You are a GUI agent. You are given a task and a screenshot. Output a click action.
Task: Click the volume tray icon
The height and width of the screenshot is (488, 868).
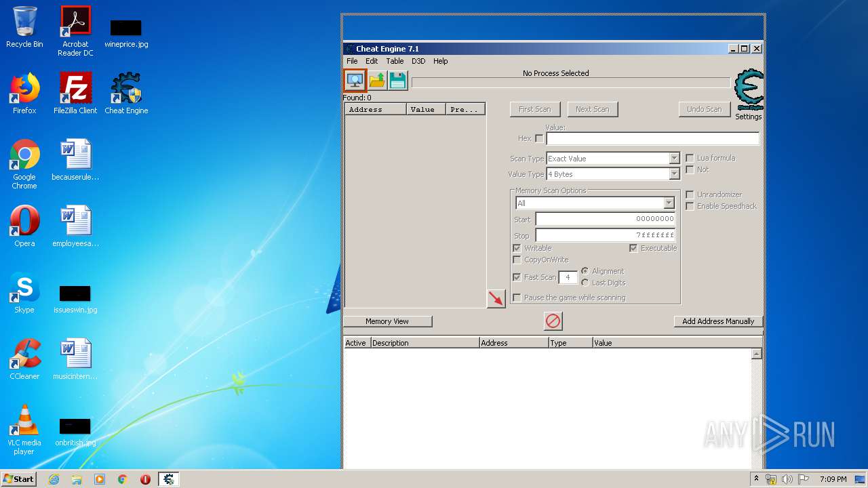click(x=787, y=479)
